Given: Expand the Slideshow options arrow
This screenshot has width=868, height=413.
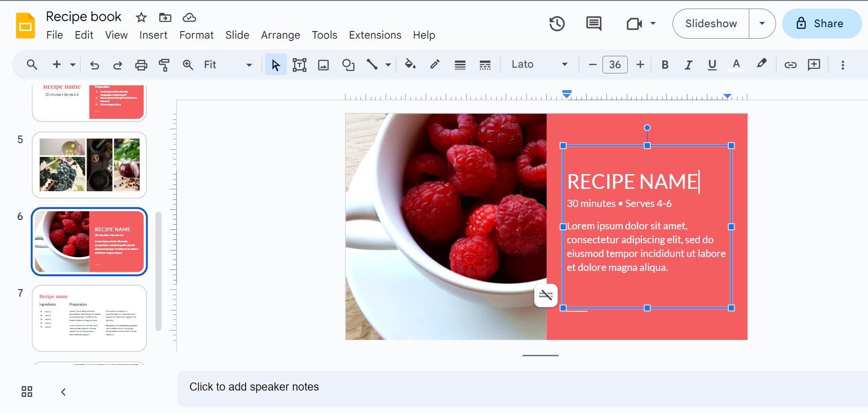Looking at the screenshot, I should [762, 23].
